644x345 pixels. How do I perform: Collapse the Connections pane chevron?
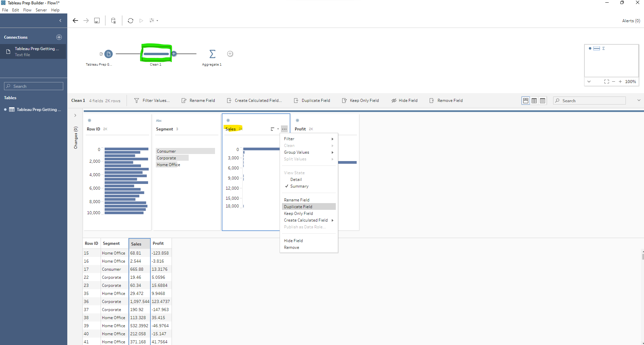pos(60,21)
